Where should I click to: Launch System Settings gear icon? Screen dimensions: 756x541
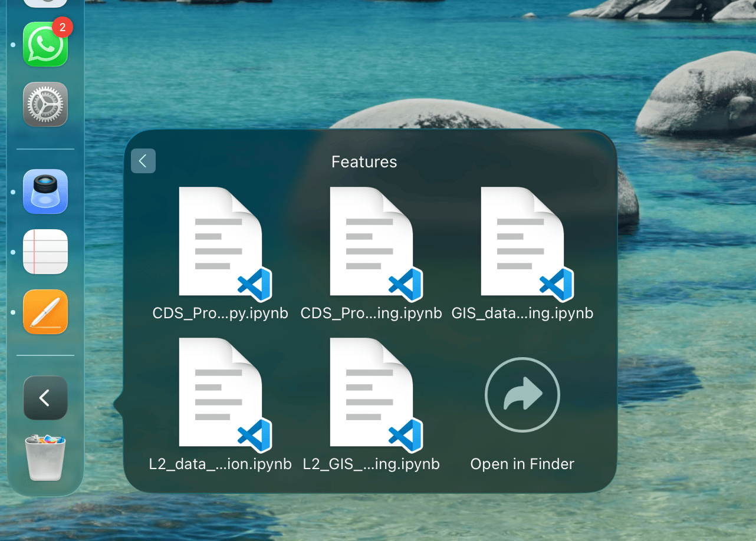point(45,104)
